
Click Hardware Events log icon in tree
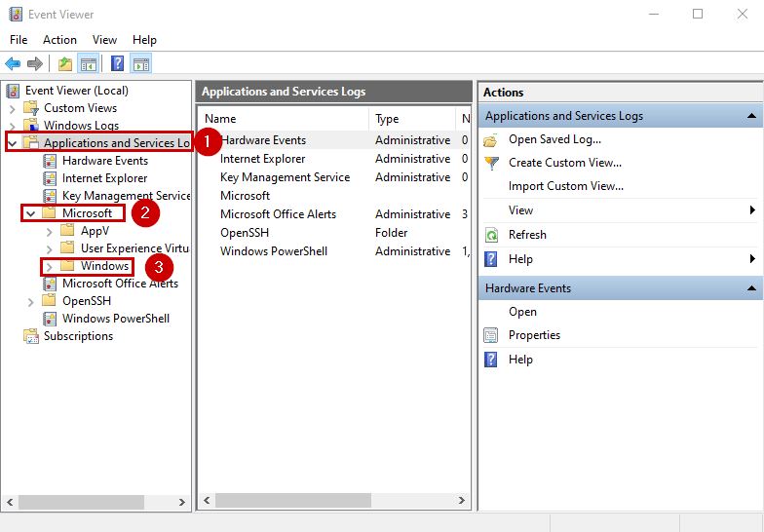[x=50, y=161]
